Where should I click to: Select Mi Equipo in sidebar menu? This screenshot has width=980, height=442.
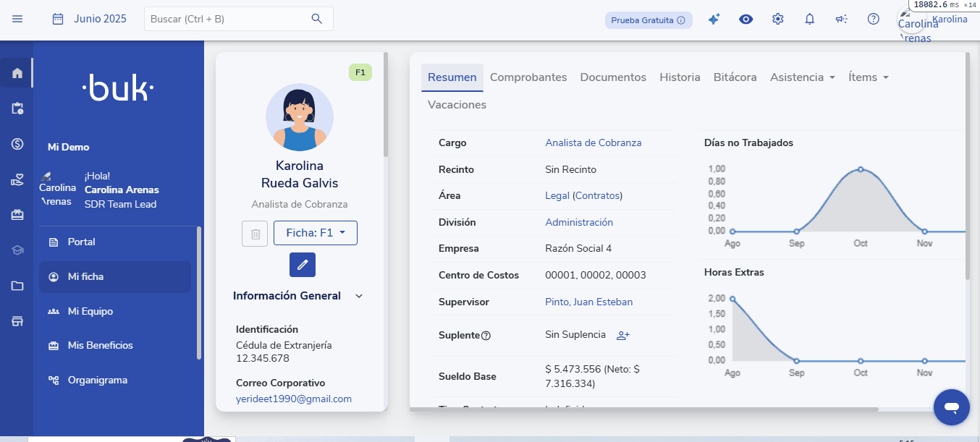click(x=90, y=312)
